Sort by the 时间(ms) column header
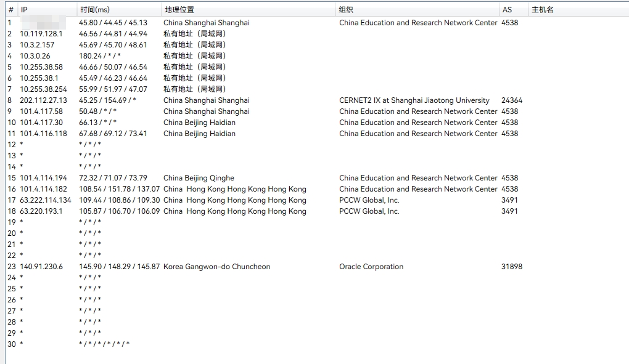Screen dimensions: 629x364 (94, 10)
